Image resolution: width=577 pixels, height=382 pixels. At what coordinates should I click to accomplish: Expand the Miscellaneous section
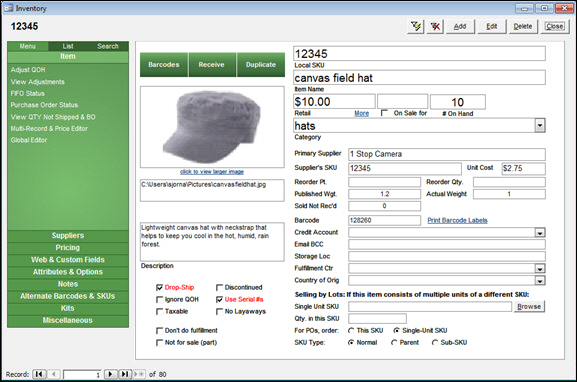(68, 321)
